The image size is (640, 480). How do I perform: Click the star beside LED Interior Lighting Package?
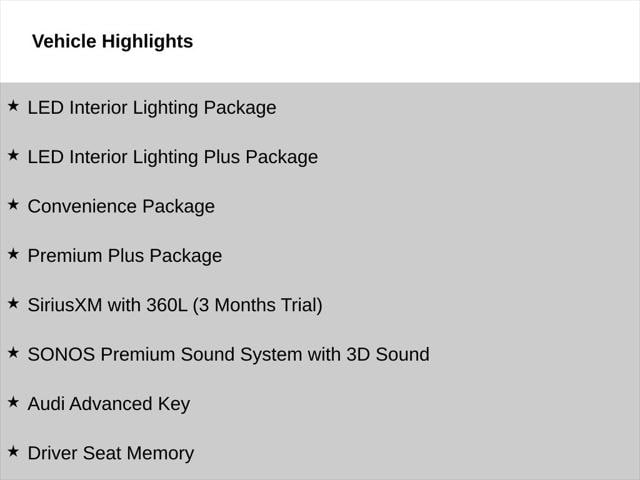(13, 106)
